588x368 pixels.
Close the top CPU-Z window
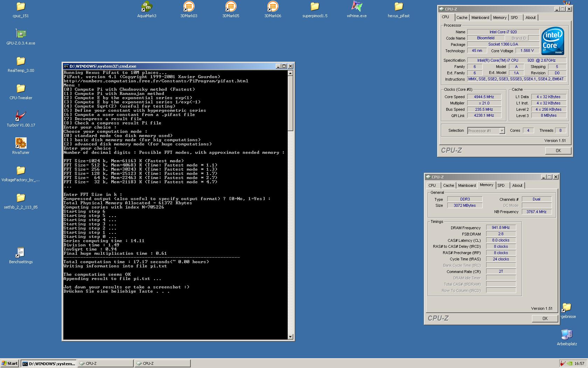(x=569, y=9)
